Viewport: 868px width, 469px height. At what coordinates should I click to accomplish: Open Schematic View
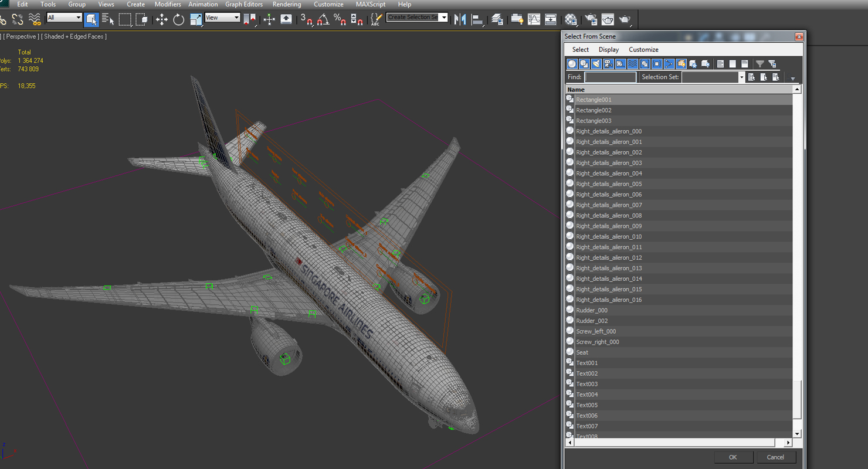pyautogui.click(x=551, y=19)
